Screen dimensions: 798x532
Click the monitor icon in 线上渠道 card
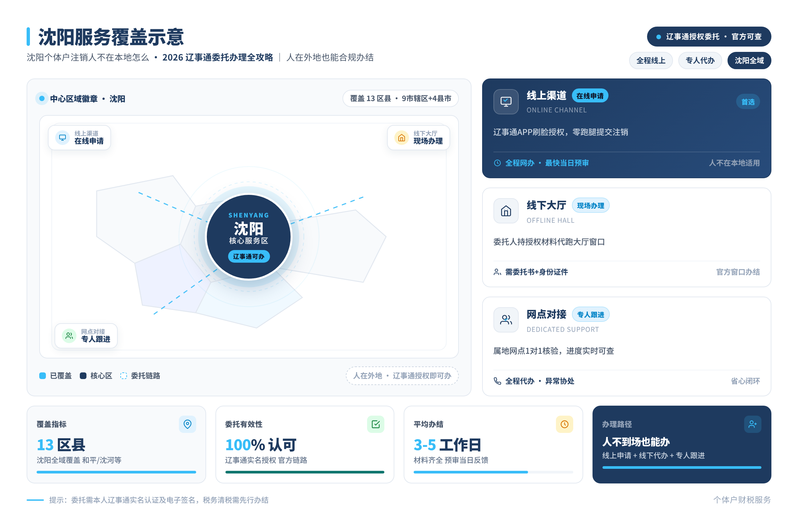pos(506,102)
